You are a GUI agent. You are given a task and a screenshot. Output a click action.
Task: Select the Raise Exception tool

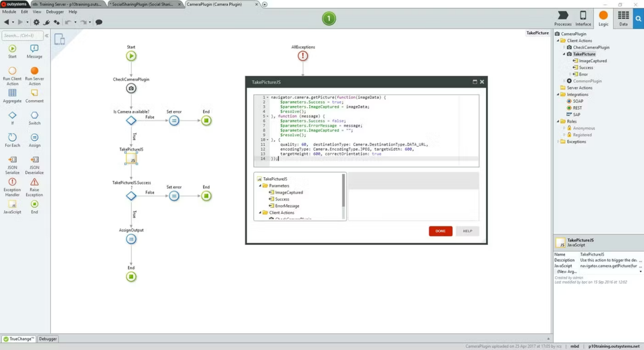[x=34, y=185]
